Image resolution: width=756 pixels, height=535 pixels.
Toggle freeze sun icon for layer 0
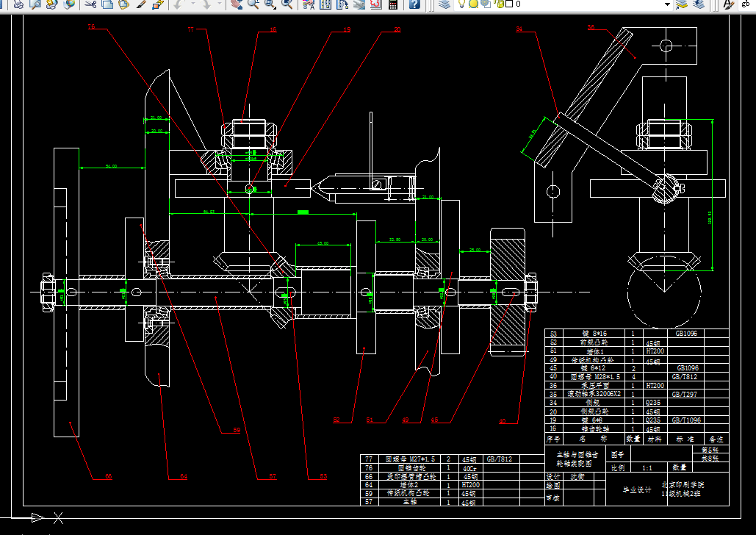point(473,4)
